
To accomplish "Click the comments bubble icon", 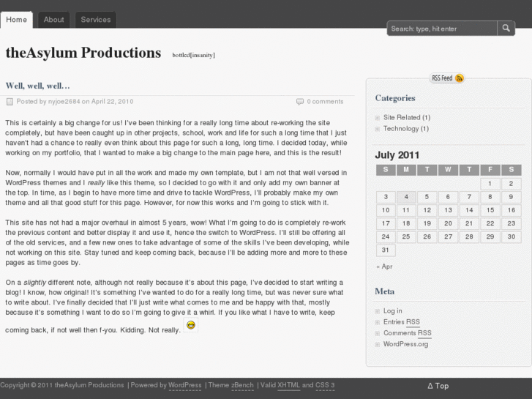I will 300,101.
